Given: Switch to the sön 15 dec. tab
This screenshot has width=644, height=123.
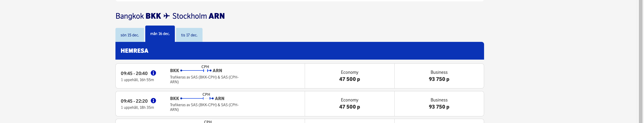Looking at the screenshot, I should click(x=129, y=35).
